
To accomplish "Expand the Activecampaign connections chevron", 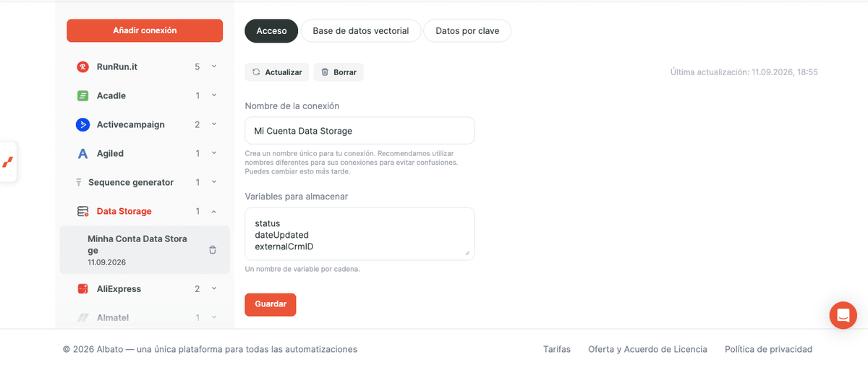I will pyautogui.click(x=213, y=124).
